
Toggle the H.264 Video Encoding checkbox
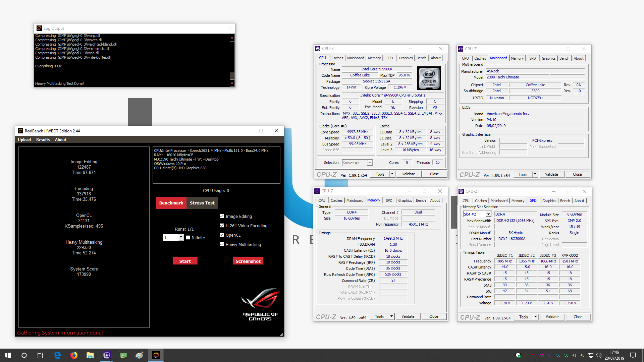click(222, 226)
